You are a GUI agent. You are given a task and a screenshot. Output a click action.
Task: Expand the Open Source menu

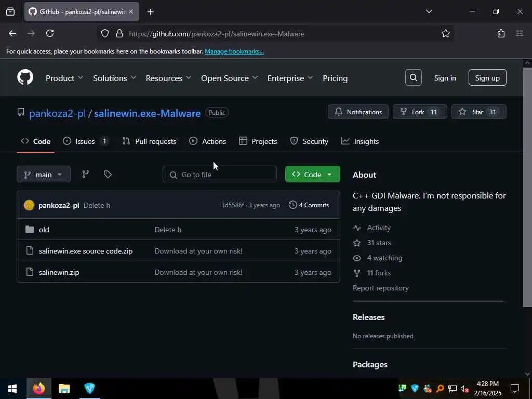(x=229, y=78)
